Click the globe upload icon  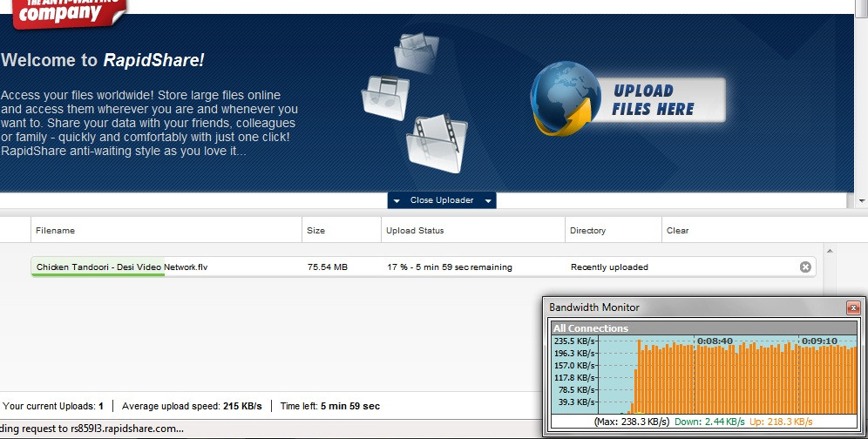click(566, 98)
